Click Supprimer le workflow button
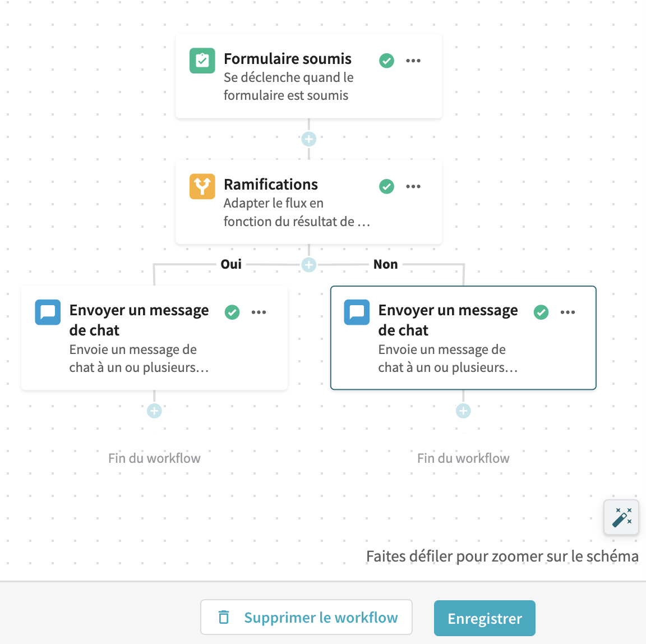Viewport: 646px width, 644px height. click(306, 617)
